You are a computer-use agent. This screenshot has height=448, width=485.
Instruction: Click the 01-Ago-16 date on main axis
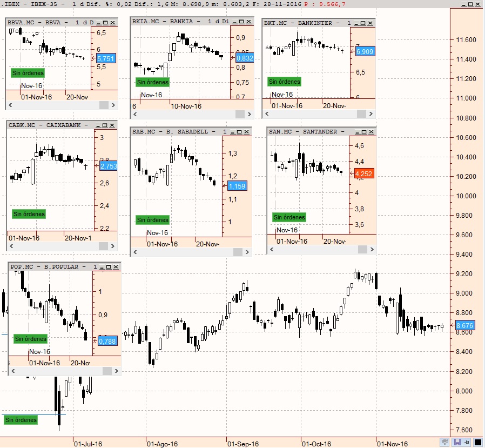(x=163, y=444)
